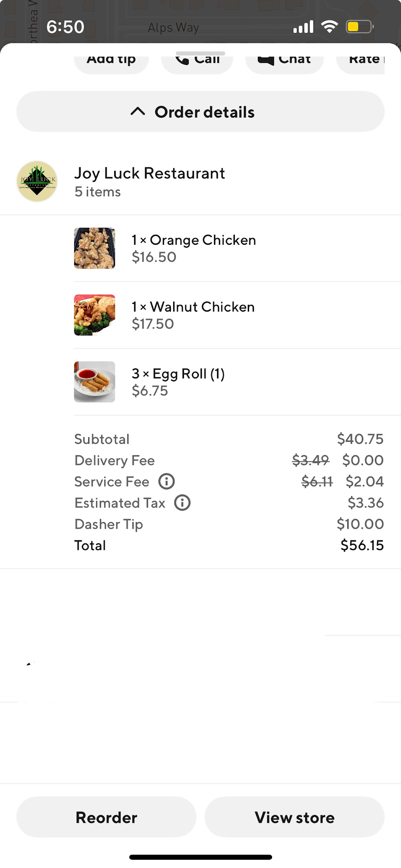Viewport: 401px width, 868px height.
Task: Tap the chat bubble icon
Action: [x=266, y=60]
